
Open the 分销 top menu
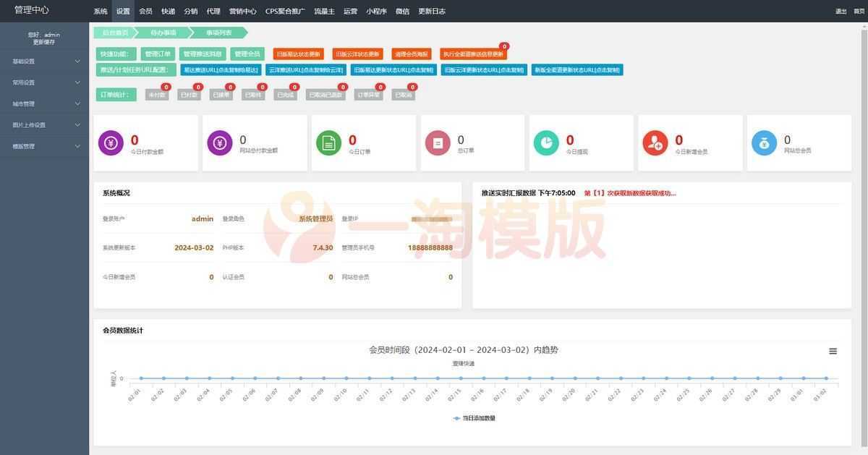[x=190, y=11]
